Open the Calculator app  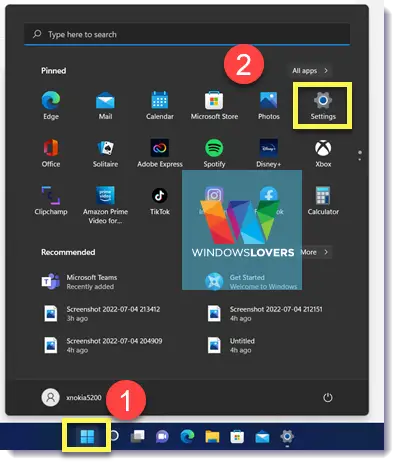(323, 201)
